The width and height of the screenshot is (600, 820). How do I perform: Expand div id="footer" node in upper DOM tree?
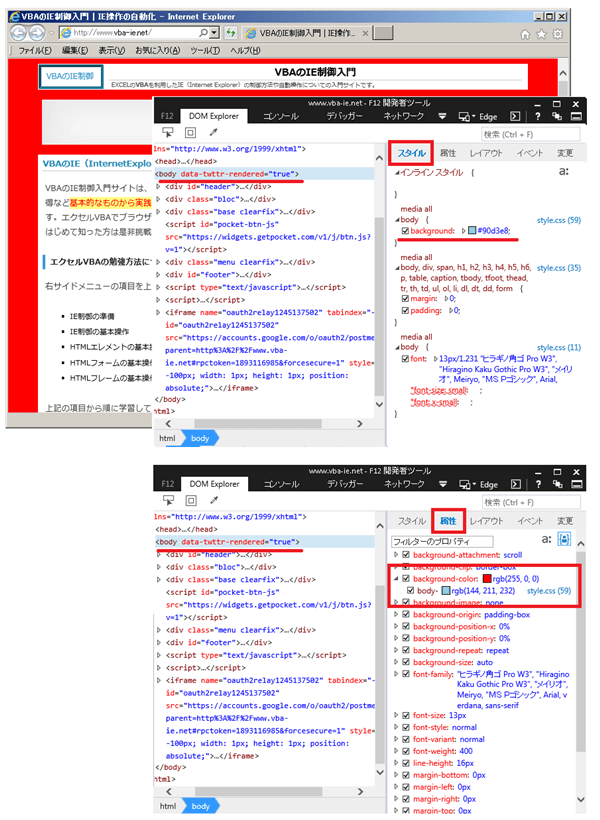coord(159,275)
